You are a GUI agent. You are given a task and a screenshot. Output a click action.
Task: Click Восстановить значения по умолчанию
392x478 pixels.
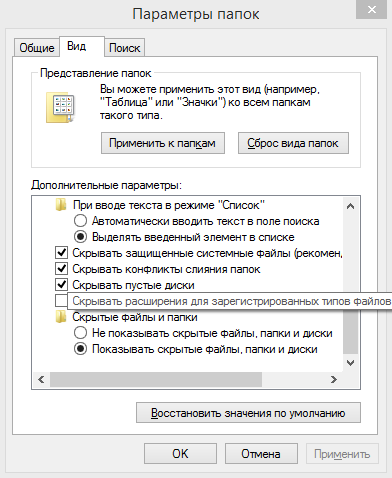point(248,413)
